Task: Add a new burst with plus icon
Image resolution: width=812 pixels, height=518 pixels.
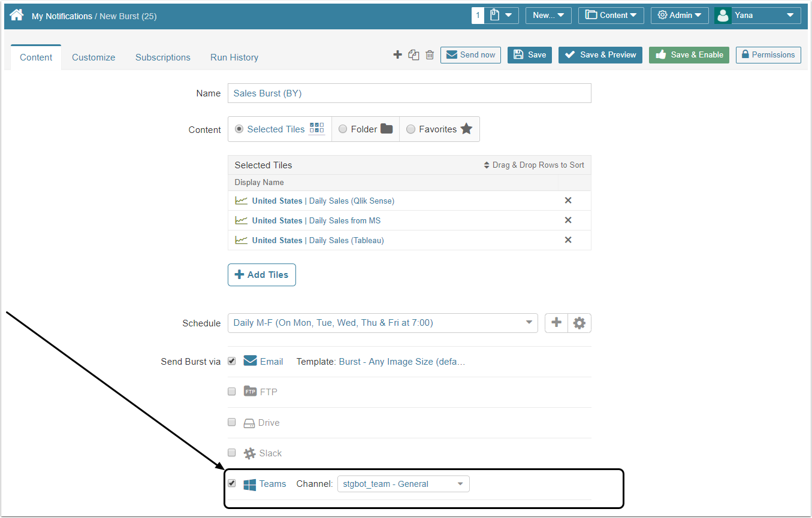Action: 397,55
